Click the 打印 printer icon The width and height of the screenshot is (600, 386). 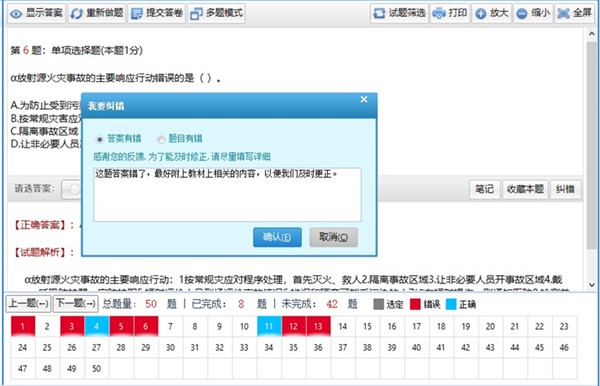point(439,13)
